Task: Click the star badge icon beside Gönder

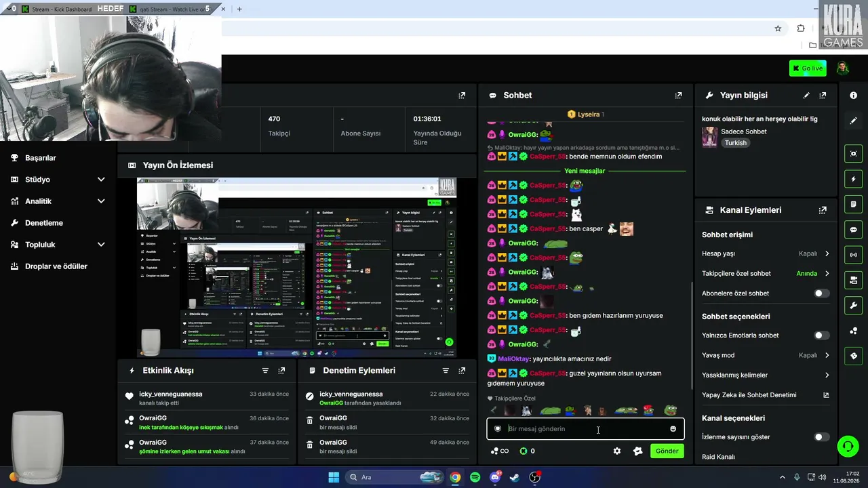Action: pos(637,451)
